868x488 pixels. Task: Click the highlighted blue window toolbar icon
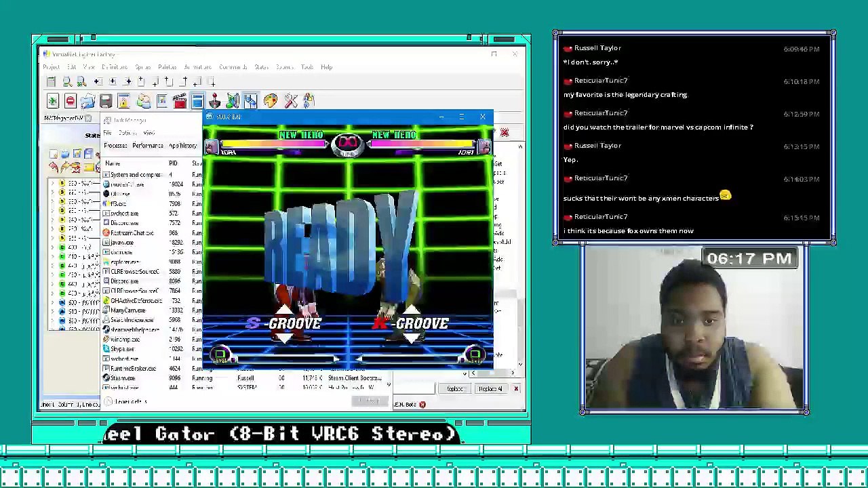coord(197,101)
